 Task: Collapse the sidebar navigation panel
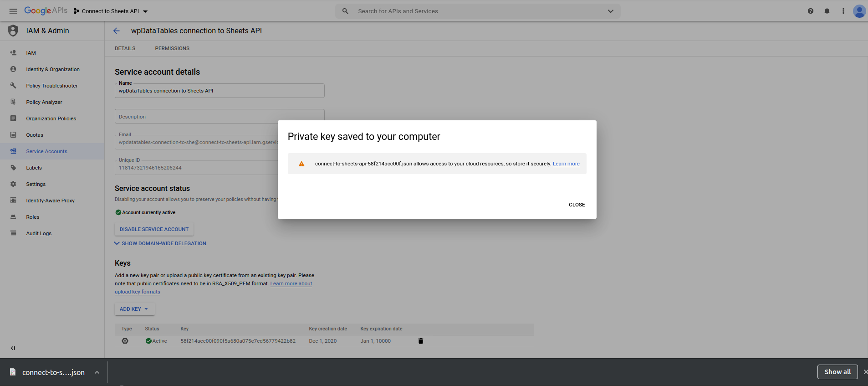(13, 348)
